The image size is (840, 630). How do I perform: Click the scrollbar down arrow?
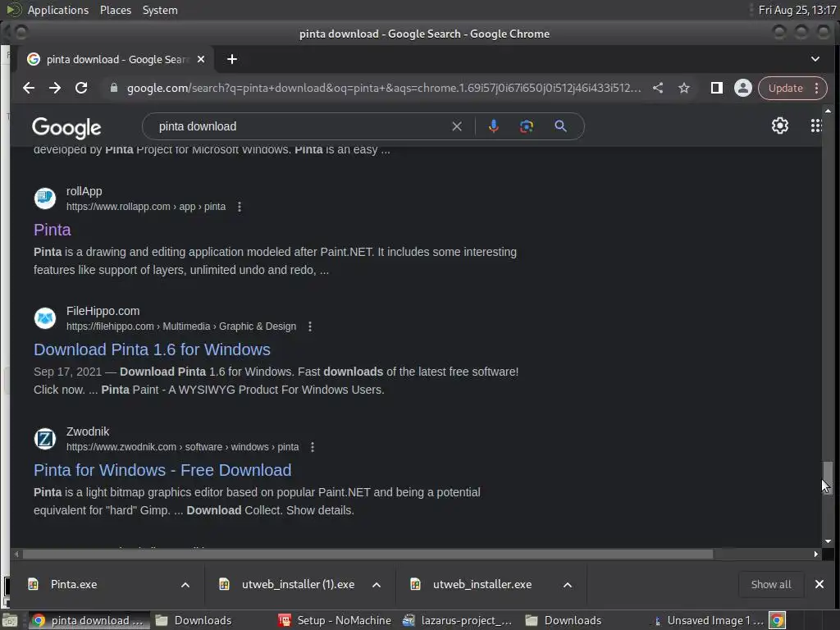coord(828,541)
